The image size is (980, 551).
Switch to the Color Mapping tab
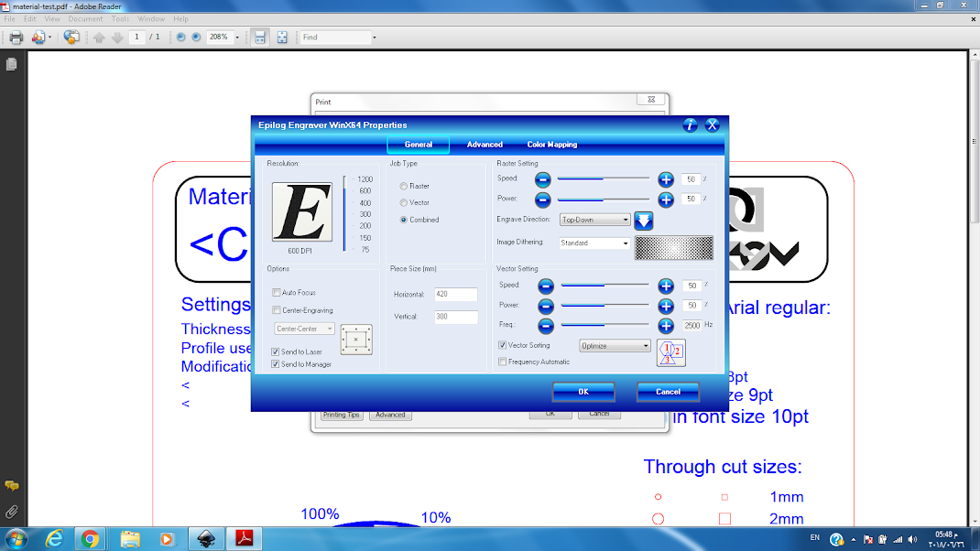(552, 145)
